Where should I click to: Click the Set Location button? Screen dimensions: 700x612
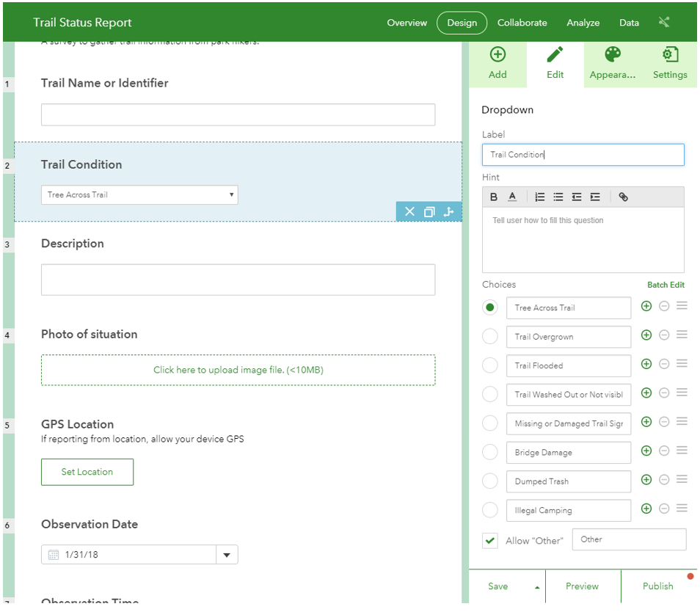[87, 472]
